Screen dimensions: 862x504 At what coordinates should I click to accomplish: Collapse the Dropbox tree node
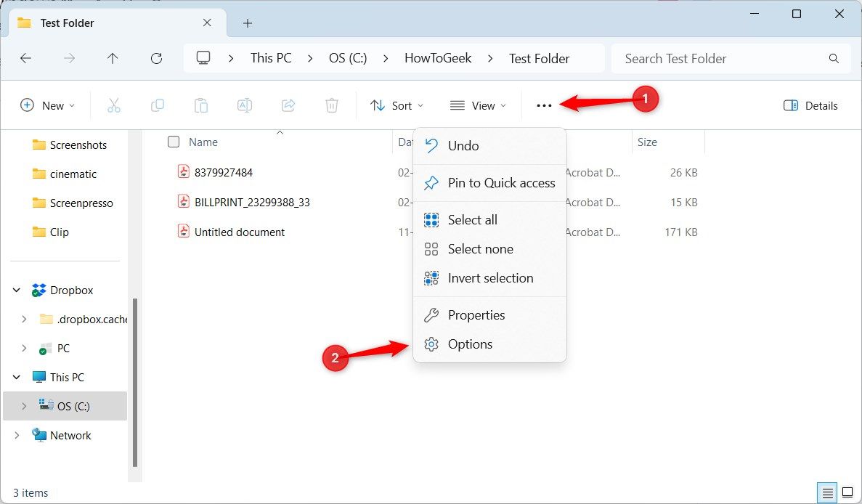click(17, 290)
